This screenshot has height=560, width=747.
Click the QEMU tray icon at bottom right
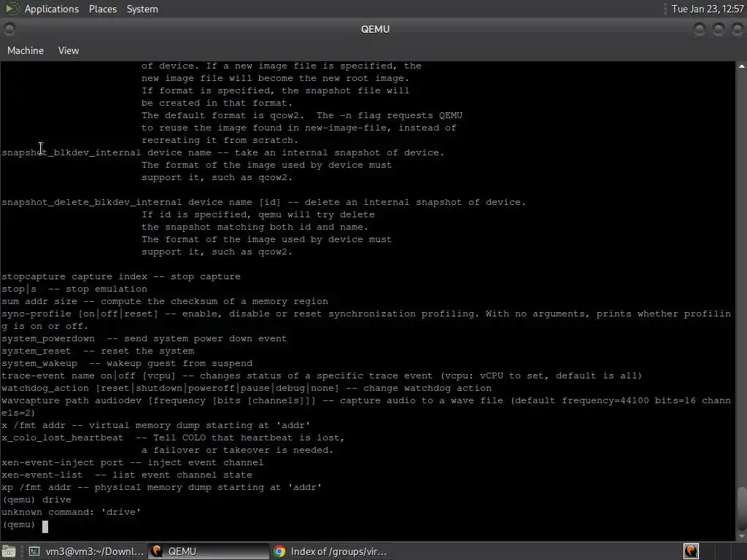(691, 551)
